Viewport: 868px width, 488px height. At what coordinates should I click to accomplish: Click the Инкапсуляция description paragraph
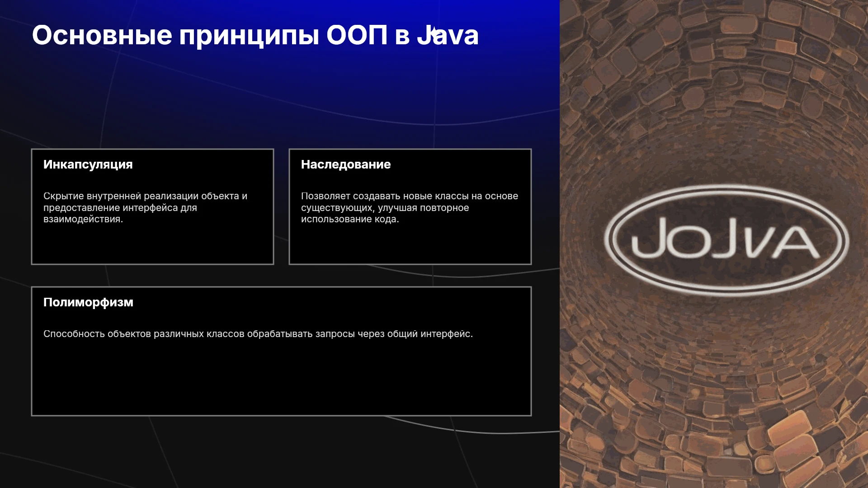[145, 207]
